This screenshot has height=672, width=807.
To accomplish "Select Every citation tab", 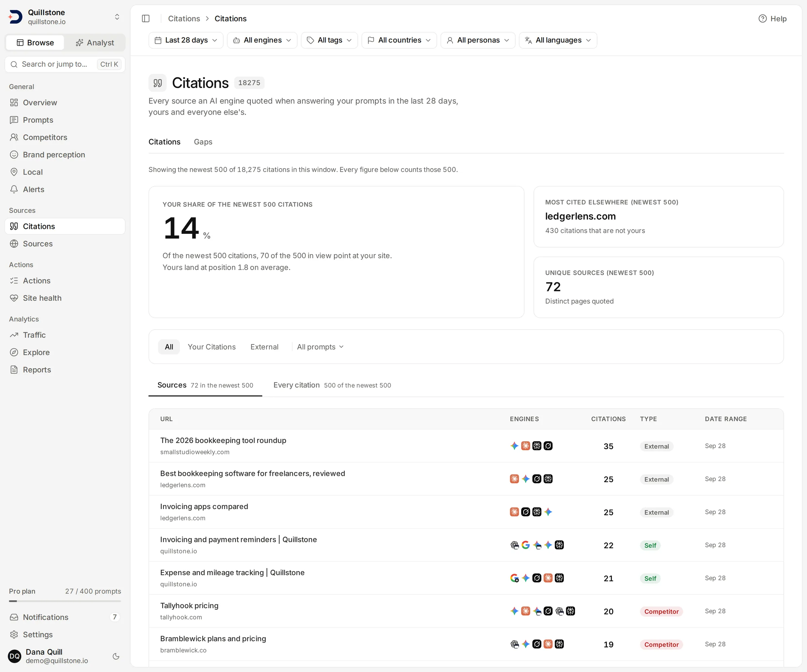I will click(332, 385).
